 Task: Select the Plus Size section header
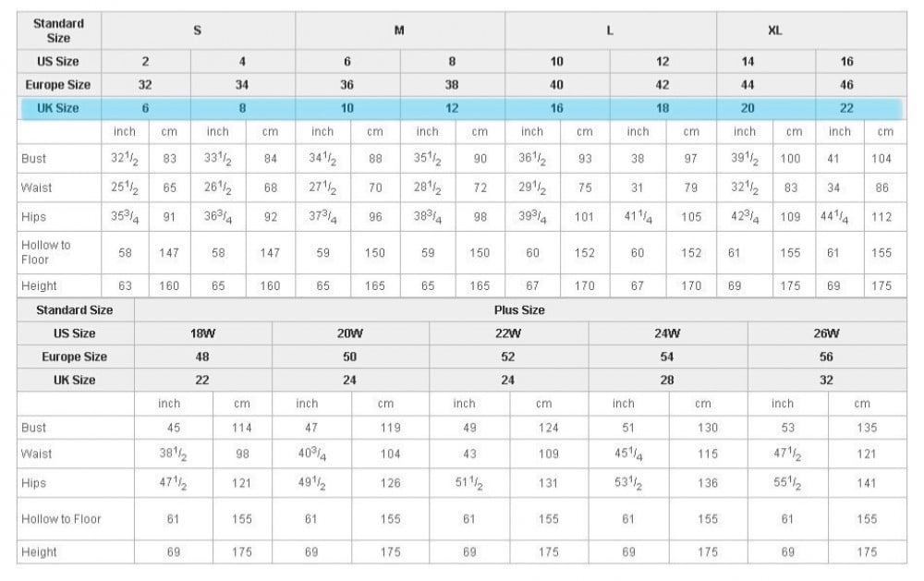click(x=519, y=310)
